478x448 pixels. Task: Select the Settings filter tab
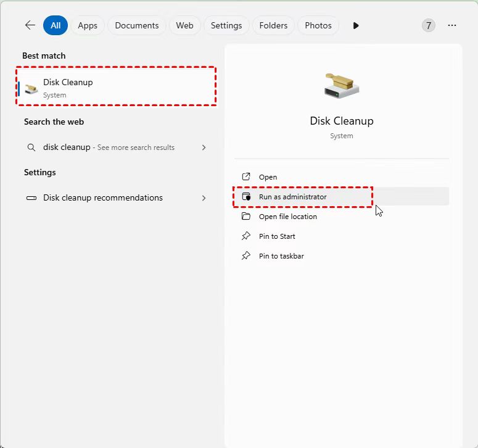click(226, 25)
